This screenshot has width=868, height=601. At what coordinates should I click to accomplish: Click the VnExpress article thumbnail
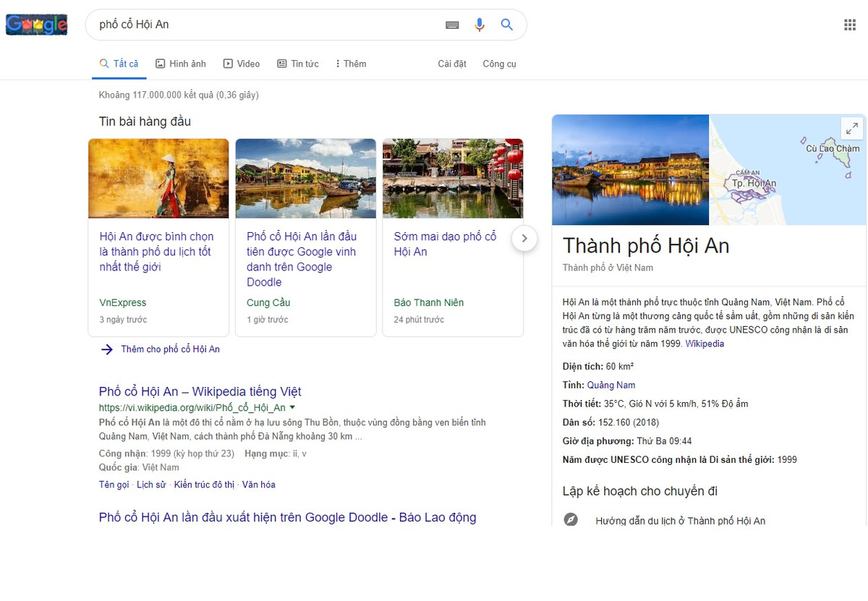click(158, 178)
